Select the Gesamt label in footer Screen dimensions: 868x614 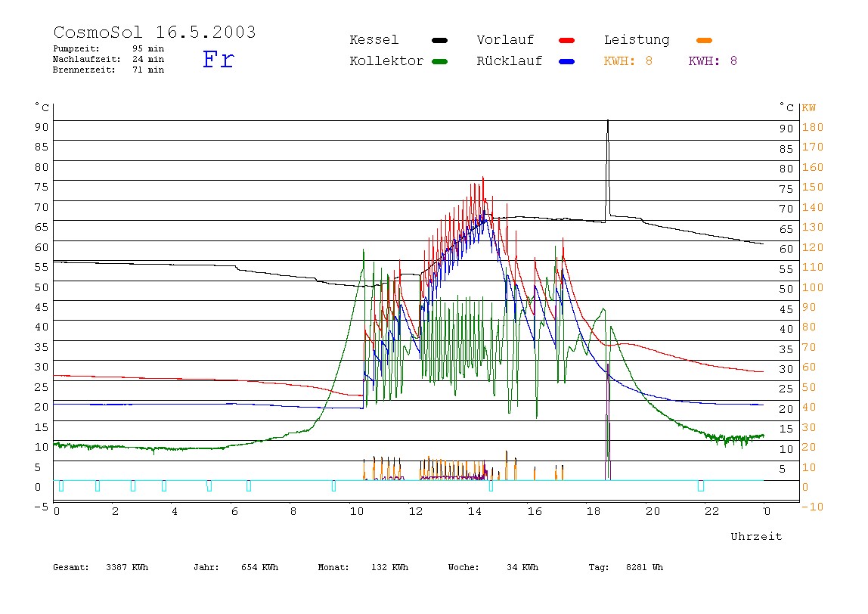pyautogui.click(x=71, y=567)
